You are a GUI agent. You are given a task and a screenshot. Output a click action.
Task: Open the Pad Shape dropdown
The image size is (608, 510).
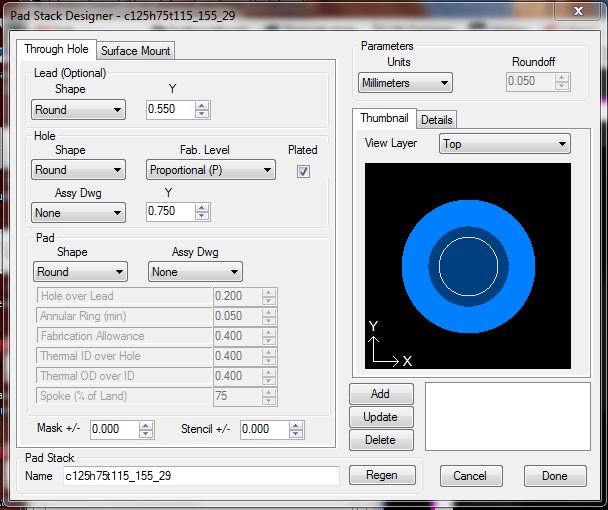tap(78, 272)
